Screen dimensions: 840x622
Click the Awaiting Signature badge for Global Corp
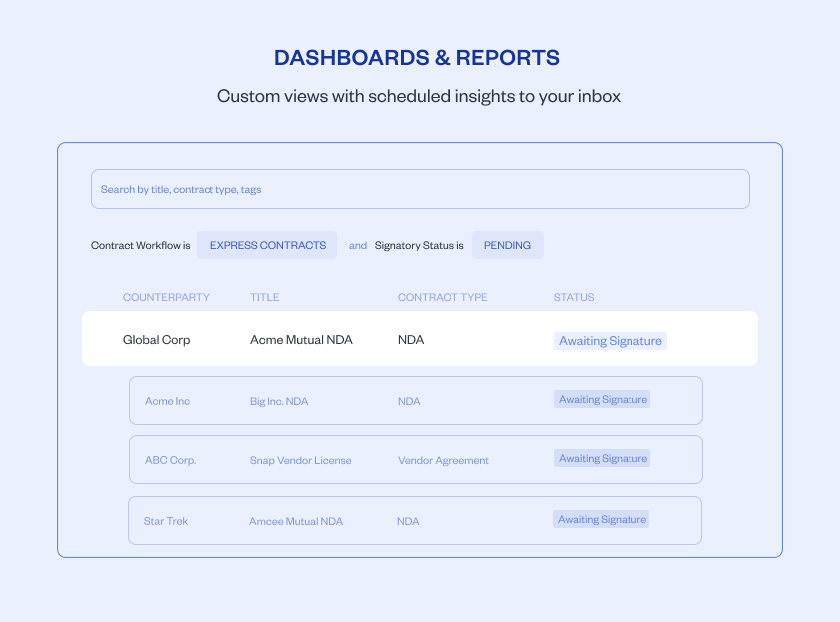pos(610,340)
